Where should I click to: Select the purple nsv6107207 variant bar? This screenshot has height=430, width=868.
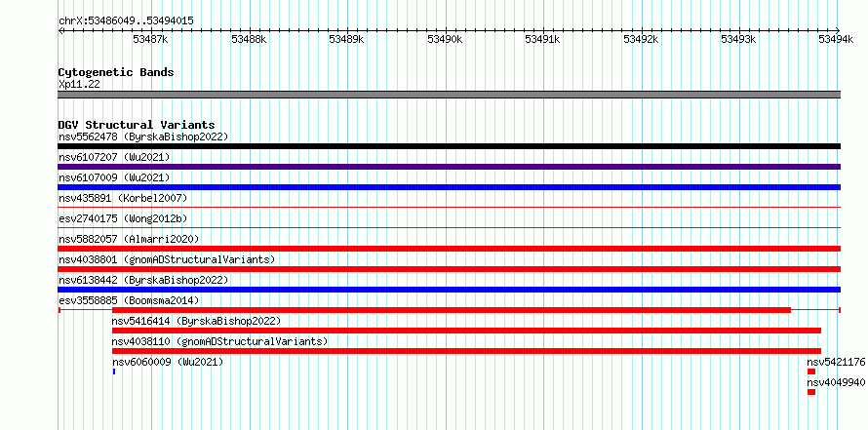click(x=449, y=167)
